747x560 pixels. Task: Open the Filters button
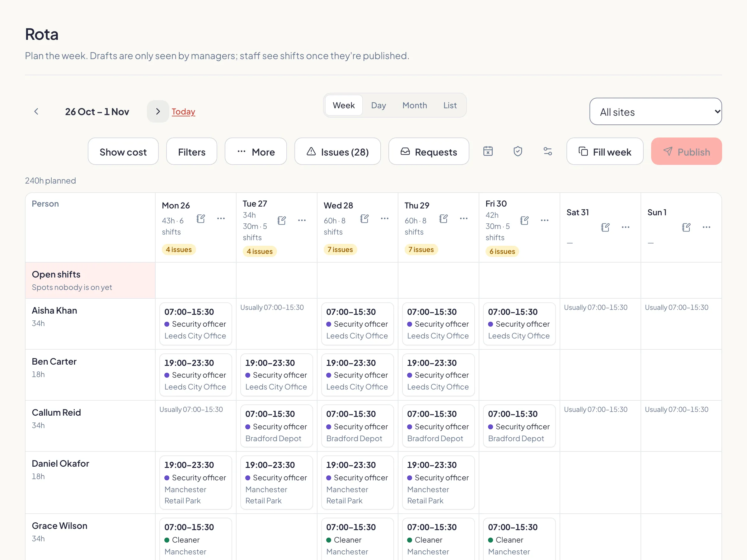coord(191,151)
